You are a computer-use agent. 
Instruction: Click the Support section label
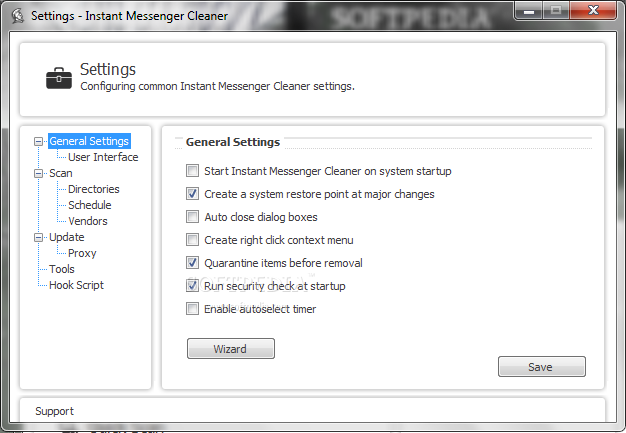pos(54,411)
